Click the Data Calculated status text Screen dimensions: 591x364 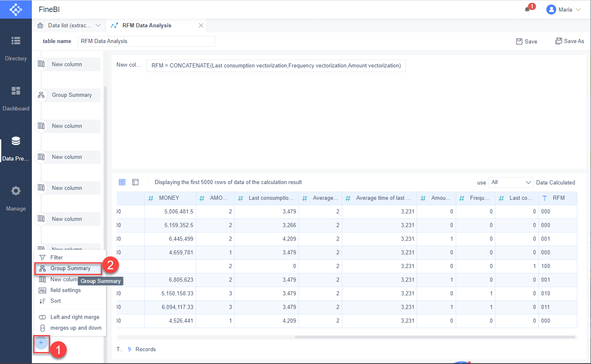[555, 182]
